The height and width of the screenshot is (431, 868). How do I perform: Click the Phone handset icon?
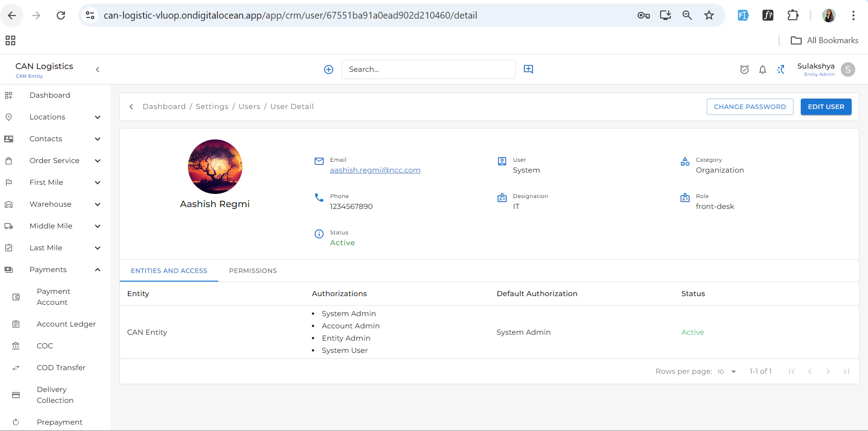pyautogui.click(x=319, y=198)
